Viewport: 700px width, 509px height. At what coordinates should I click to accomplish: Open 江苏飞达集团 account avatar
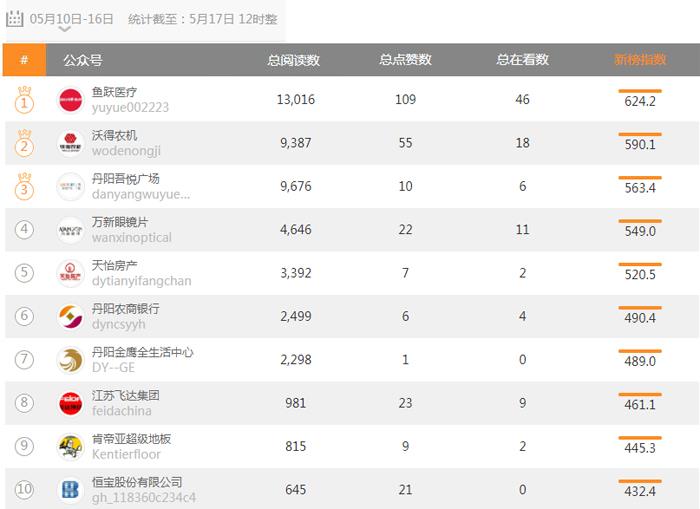pos(71,403)
